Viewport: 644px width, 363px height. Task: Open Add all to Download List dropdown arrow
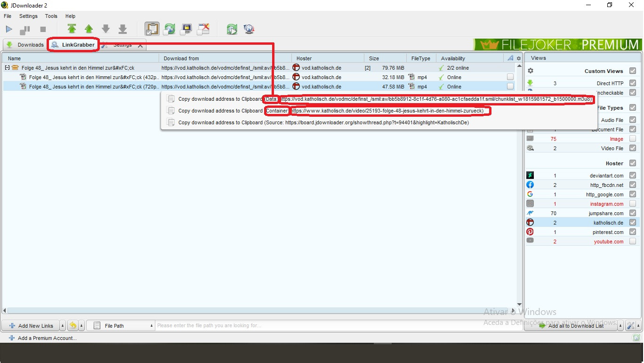620,326
